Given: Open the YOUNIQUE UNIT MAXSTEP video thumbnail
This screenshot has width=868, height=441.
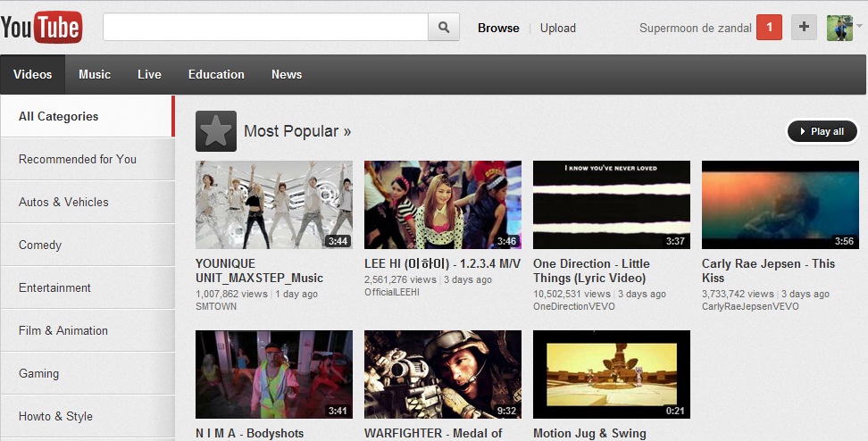Looking at the screenshot, I should [274, 204].
